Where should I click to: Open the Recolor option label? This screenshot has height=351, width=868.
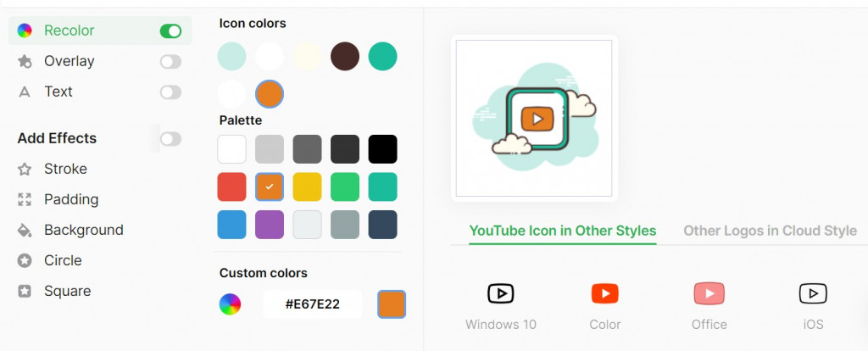point(70,31)
